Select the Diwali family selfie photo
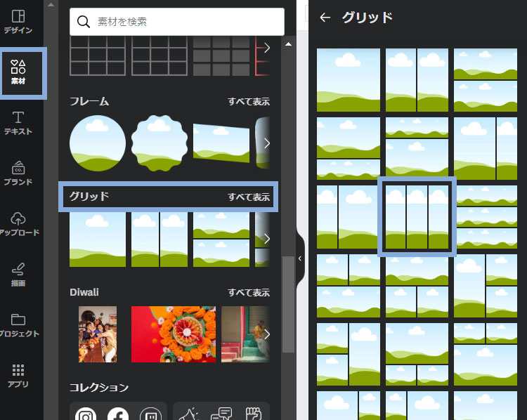The image size is (527, 420). click(98, 334)
